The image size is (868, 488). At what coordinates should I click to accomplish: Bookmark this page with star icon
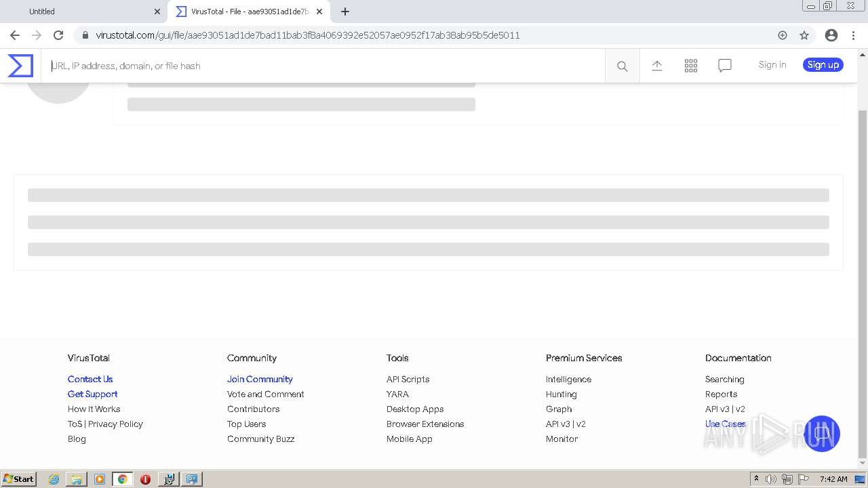point(804,35)
